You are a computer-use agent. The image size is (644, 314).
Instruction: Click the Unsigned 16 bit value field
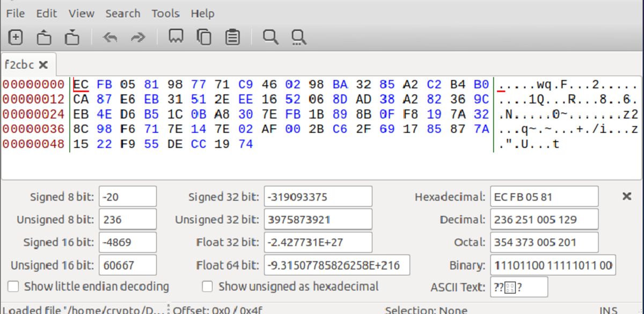pos(128,265)
